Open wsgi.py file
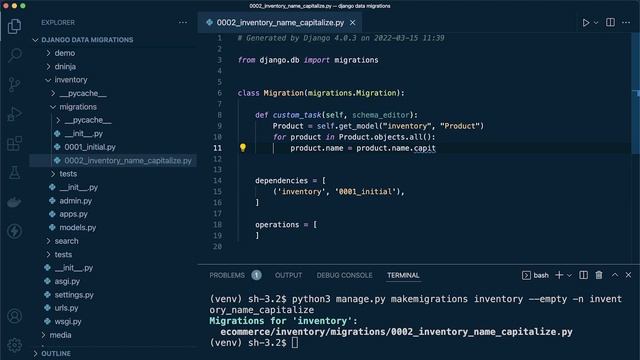Screen dimensions: 640x360 (x=68, y=322)
